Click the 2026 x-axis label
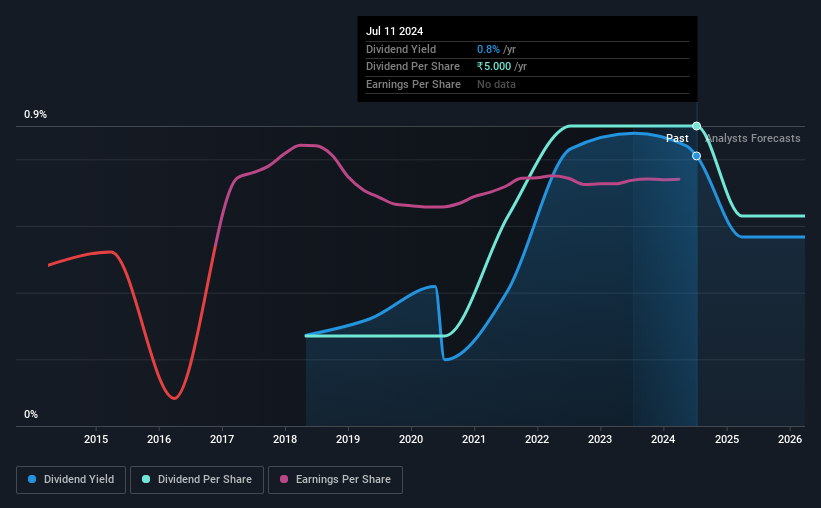 coord(790,439)
